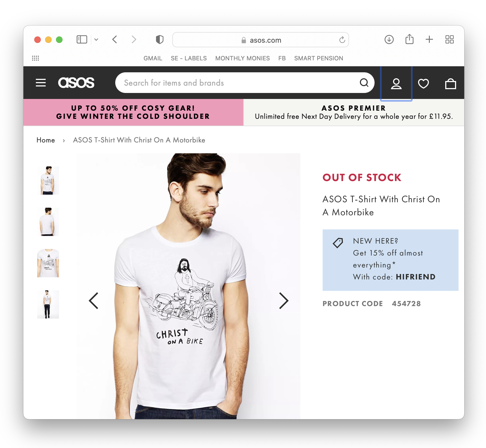Open the 50% off cosy gear banner
Image resolution: width=486 pixels, height=448 pixels.
133,112
